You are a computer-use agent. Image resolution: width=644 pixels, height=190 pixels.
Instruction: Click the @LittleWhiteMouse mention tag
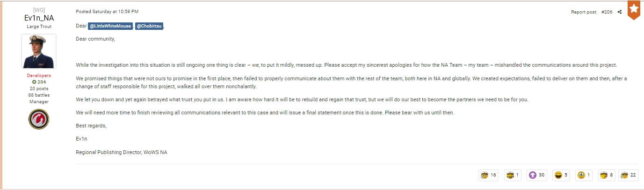tap(110, 26)
